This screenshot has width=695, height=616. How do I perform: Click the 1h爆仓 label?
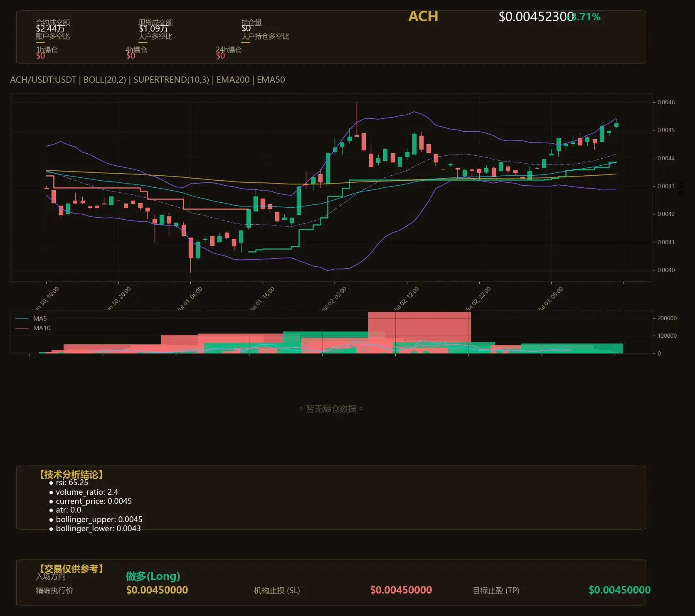47,50
